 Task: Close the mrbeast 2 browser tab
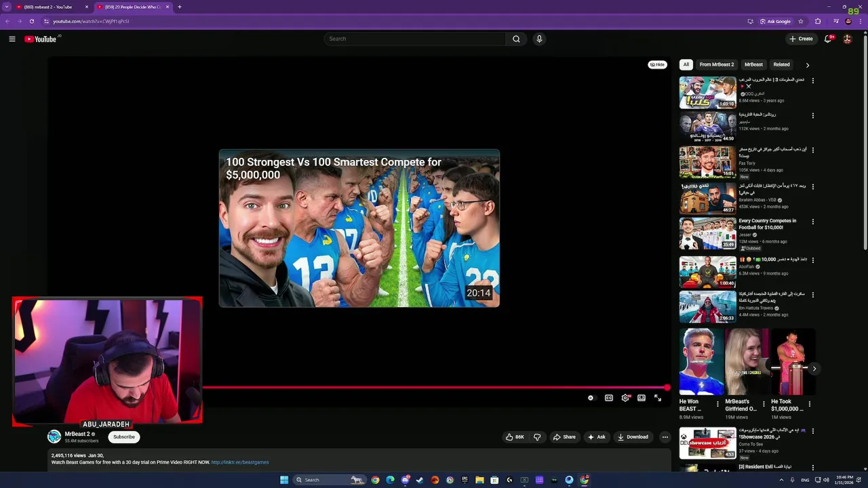87,7
